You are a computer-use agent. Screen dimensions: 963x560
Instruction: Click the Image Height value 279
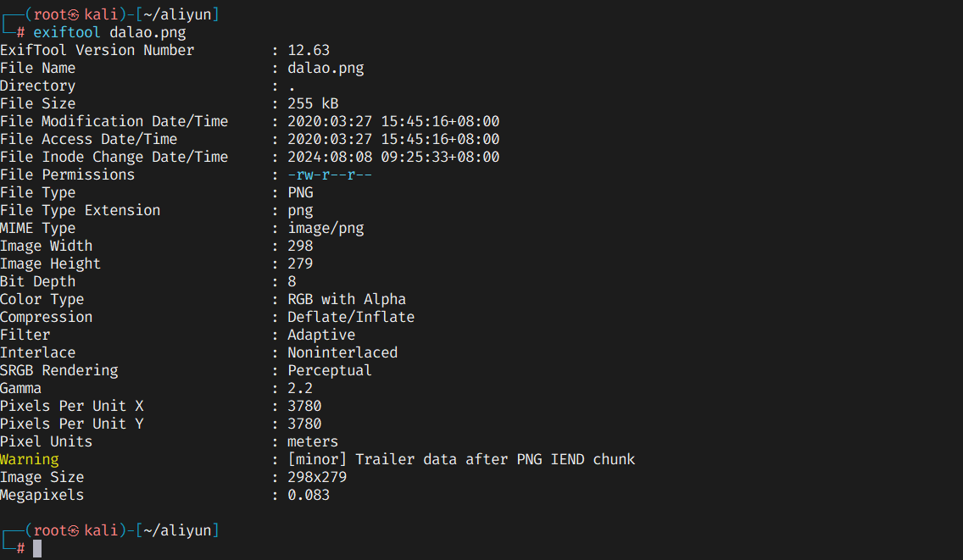pos(300,264)
